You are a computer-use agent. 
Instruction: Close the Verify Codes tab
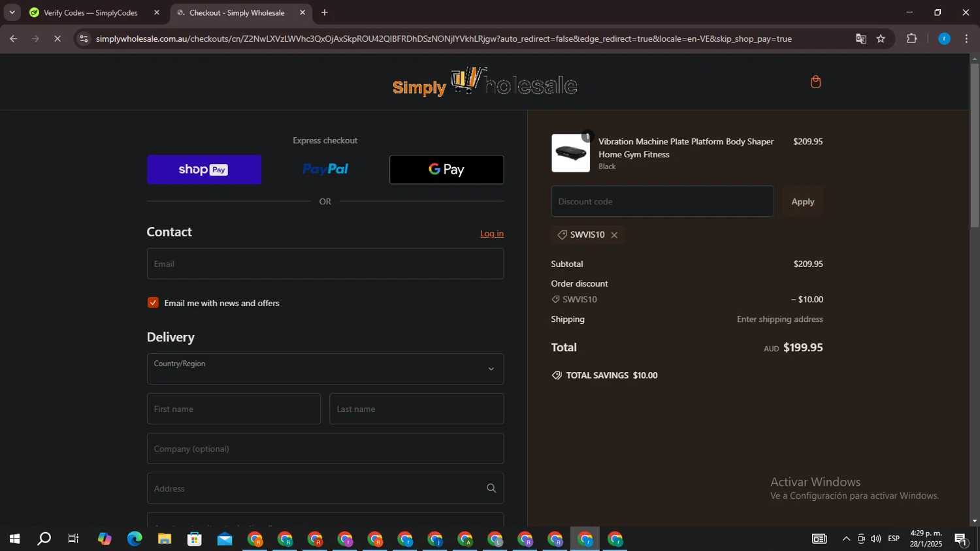coord(157,12)
